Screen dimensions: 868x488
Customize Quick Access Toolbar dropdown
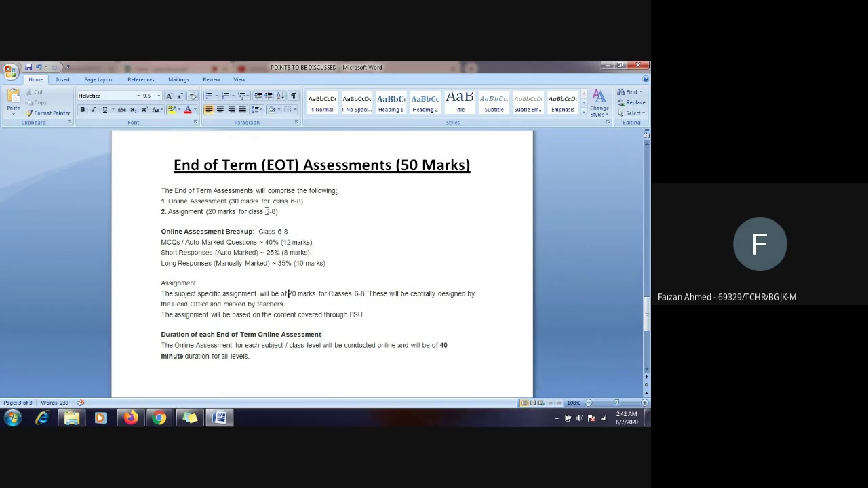68,67
